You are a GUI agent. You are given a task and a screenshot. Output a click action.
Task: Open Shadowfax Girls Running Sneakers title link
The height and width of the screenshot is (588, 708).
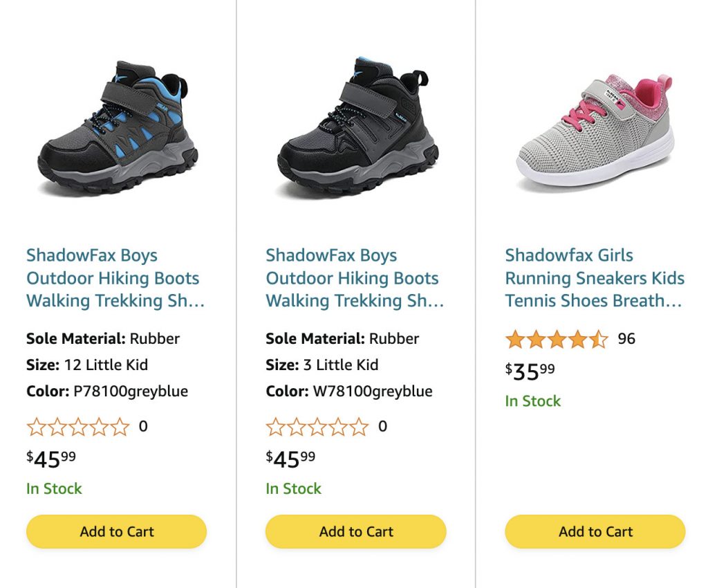[x=595, y=278]
